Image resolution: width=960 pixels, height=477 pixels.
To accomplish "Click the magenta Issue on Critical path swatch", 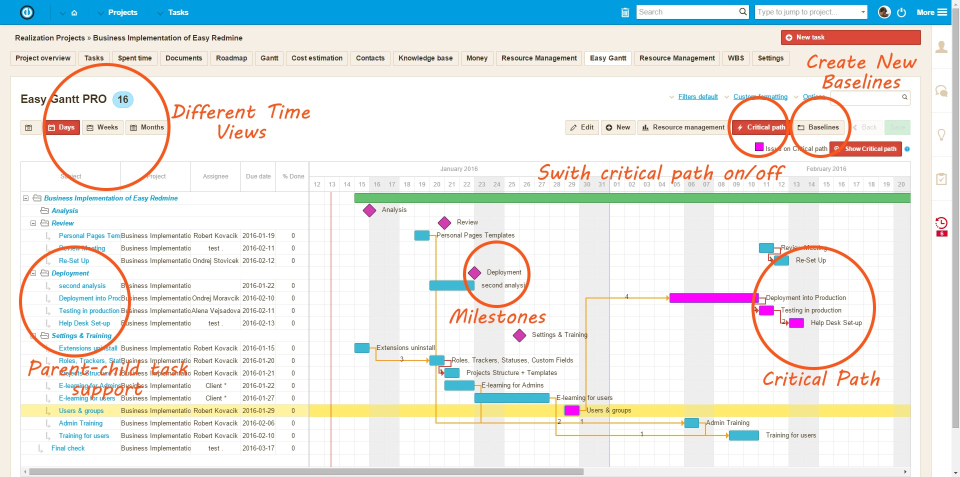I will click(x=759, y=147).
